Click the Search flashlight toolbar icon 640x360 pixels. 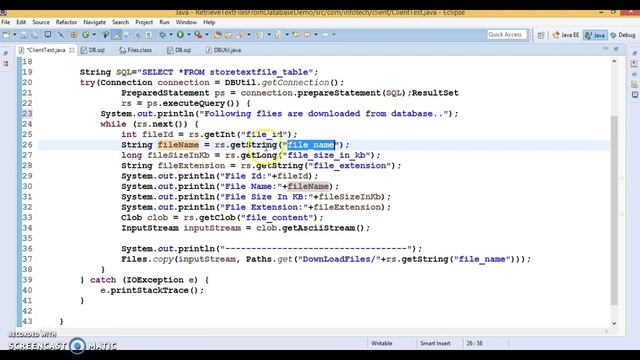tap(240, 35)
